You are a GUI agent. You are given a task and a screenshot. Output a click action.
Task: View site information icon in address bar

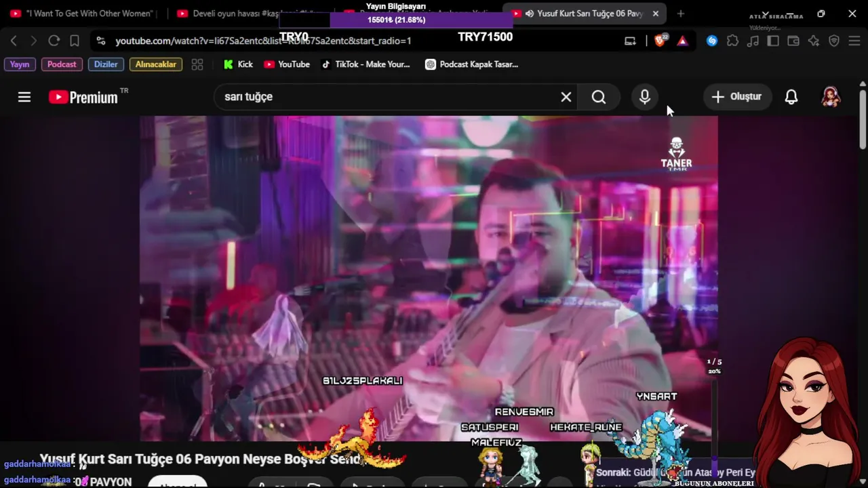click(101, 41)
